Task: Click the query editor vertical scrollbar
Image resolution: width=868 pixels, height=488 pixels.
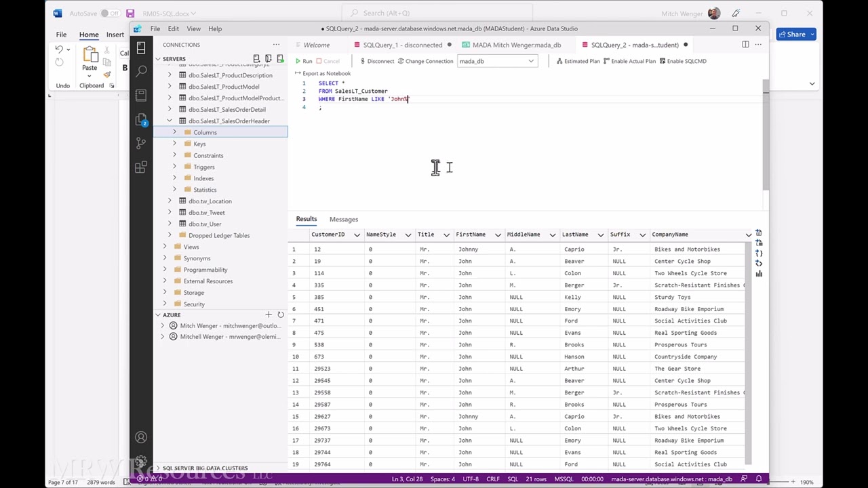Action: 766,136
